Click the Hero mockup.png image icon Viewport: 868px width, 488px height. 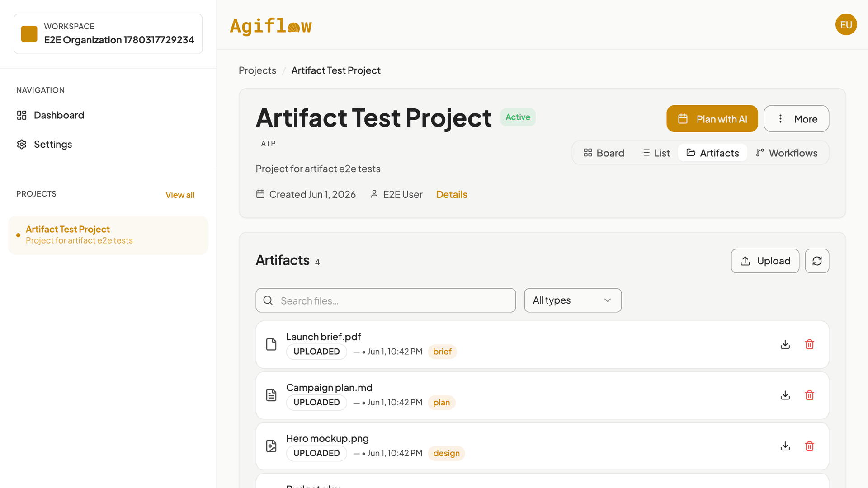271,446
